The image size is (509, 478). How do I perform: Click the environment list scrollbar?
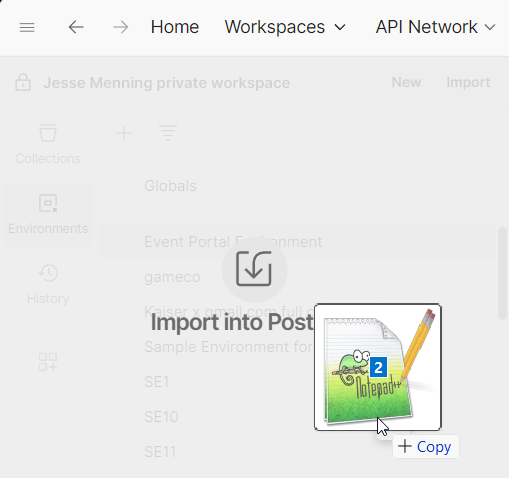502,273
